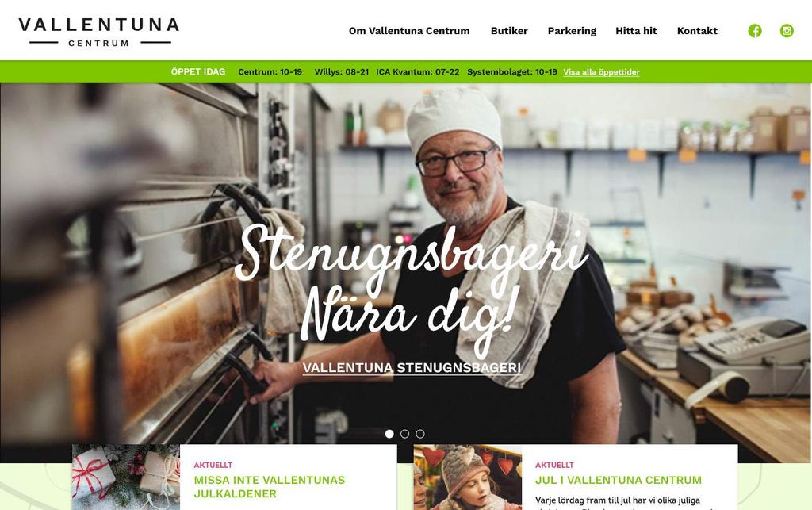Click ICA Kvantum opening hours text
This screenshot has height=510, width=812.
[417, 72]
